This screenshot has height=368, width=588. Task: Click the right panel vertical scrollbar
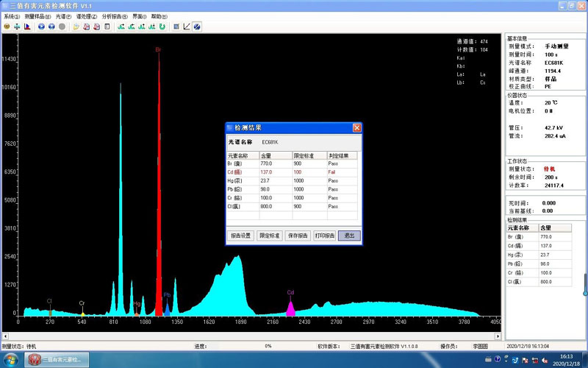[585, 283]
